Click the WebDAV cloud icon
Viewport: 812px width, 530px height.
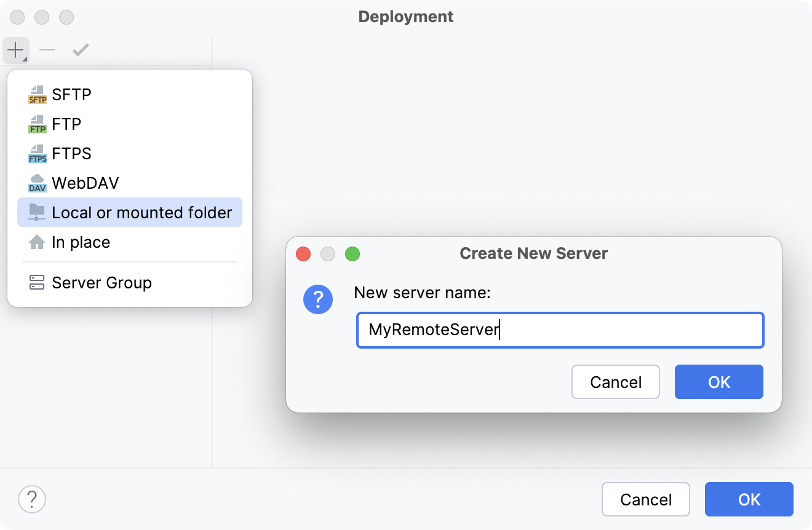36,183
